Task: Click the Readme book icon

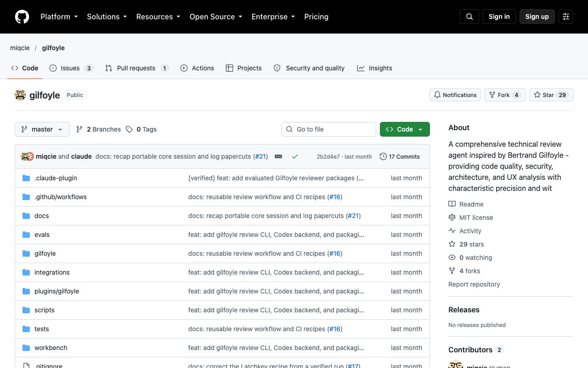Action: coord(452,204)
